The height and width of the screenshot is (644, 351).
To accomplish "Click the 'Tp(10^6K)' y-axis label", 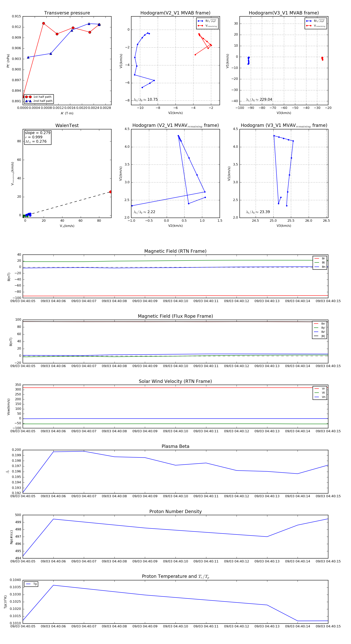I will pyautogui.click(x=5, y=602).
